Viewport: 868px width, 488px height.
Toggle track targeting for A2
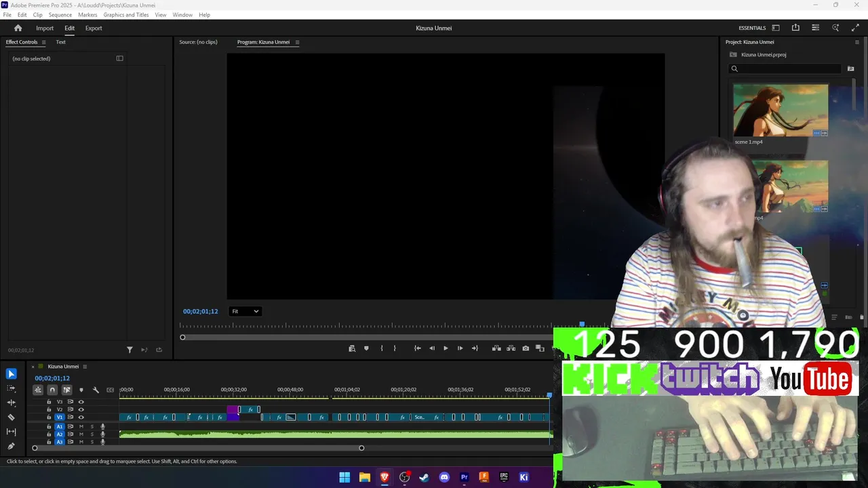click(x=60, y=434)
